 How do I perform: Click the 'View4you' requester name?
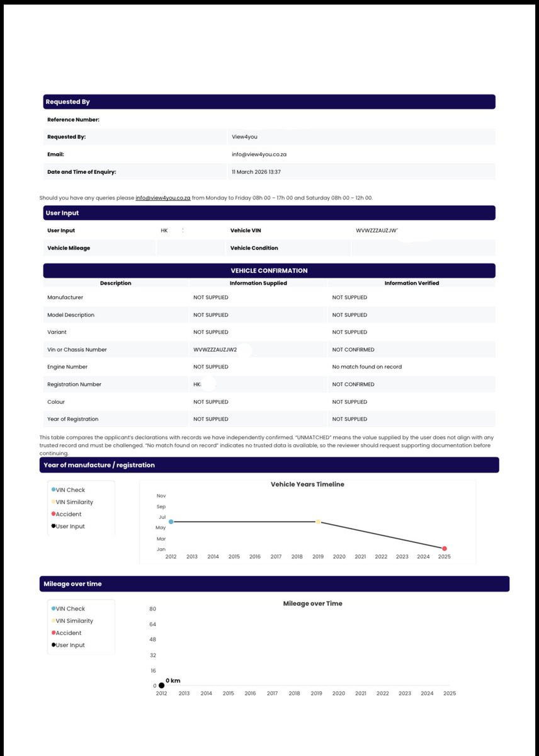[245, 137]
